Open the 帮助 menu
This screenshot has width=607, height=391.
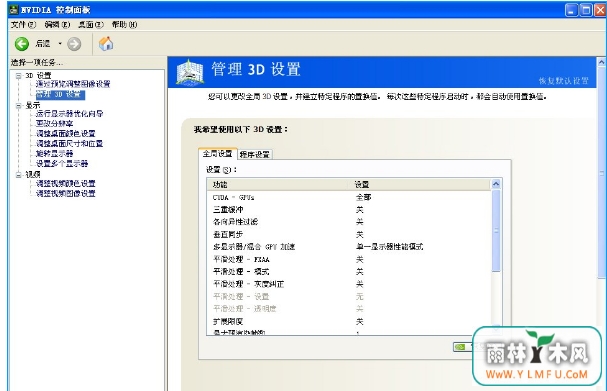(124, 24)
